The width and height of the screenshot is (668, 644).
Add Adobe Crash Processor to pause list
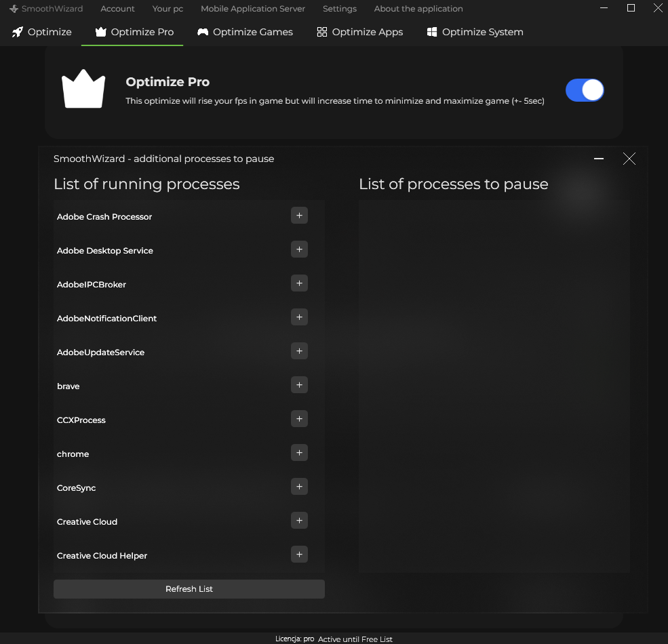[x=299, y=216]
